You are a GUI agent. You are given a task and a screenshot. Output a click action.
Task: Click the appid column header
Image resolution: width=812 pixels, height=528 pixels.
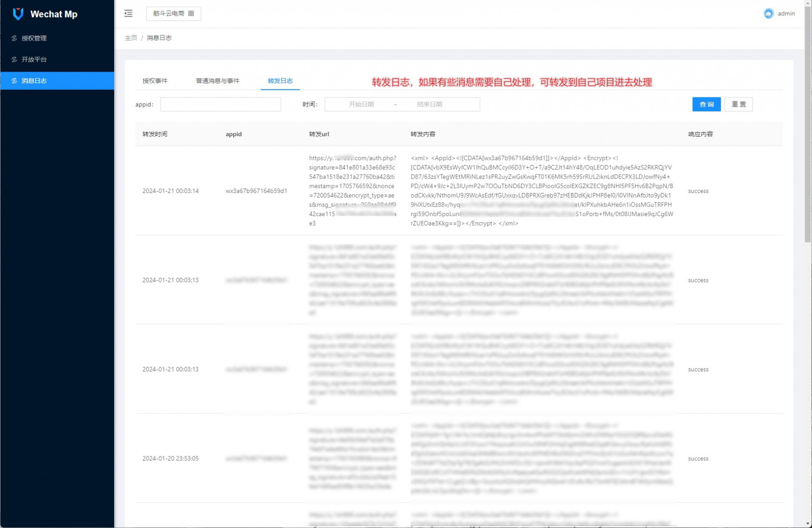pyautogui.click(x=234, y=134)
